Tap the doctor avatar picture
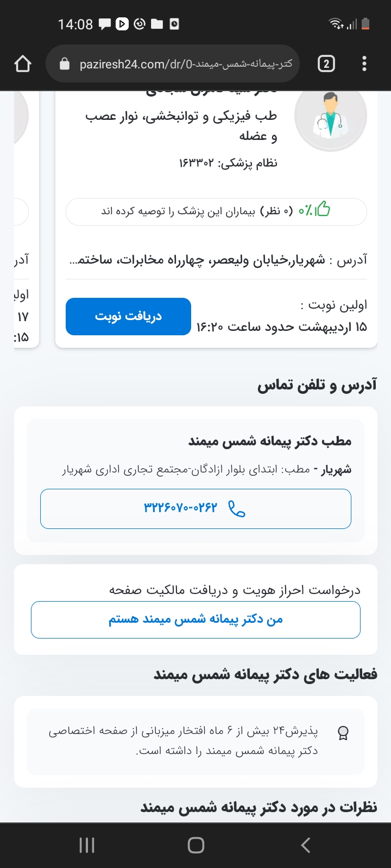The image size is (391, 868). [330, 116]
